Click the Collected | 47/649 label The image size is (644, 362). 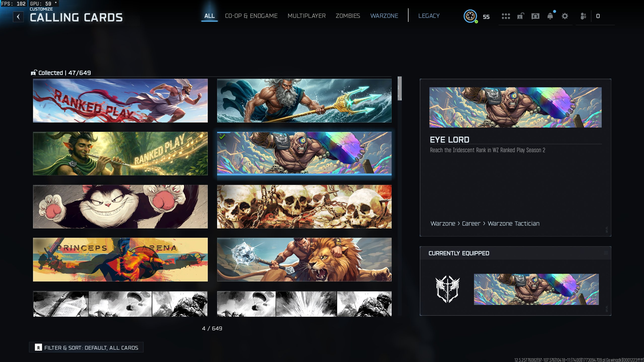point(61,73)
